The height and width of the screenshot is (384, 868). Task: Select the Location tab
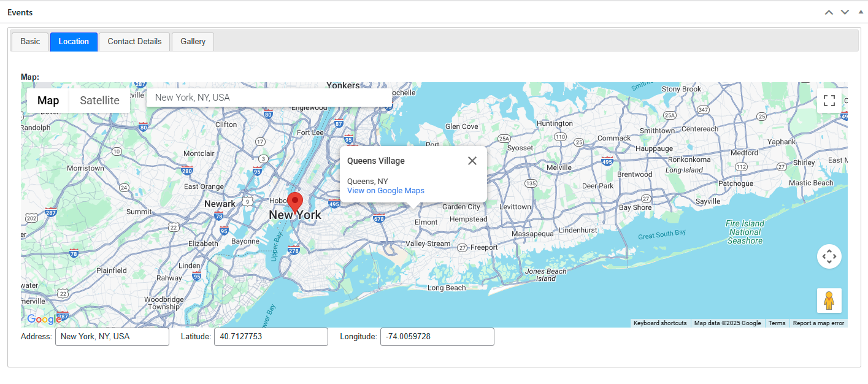point(74,42)
